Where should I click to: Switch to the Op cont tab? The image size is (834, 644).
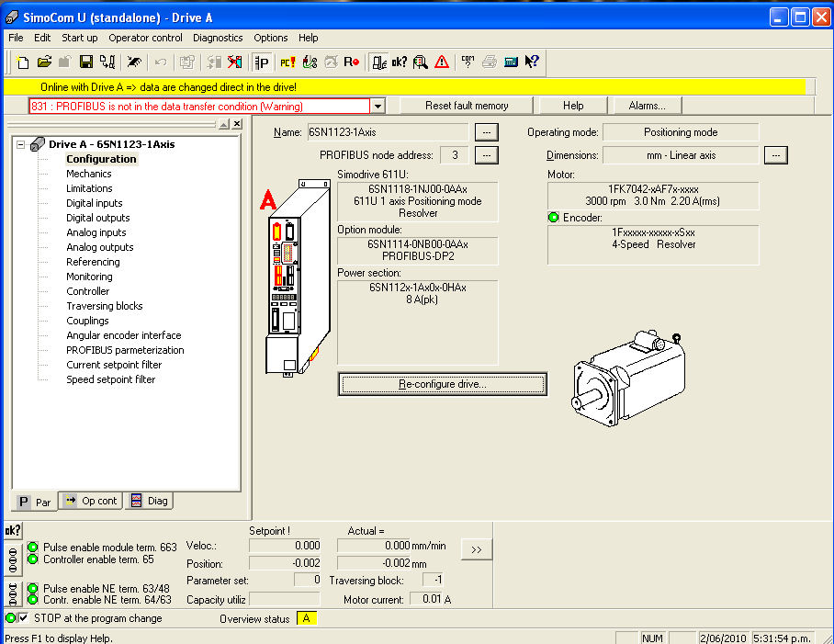tap(90, 501)
